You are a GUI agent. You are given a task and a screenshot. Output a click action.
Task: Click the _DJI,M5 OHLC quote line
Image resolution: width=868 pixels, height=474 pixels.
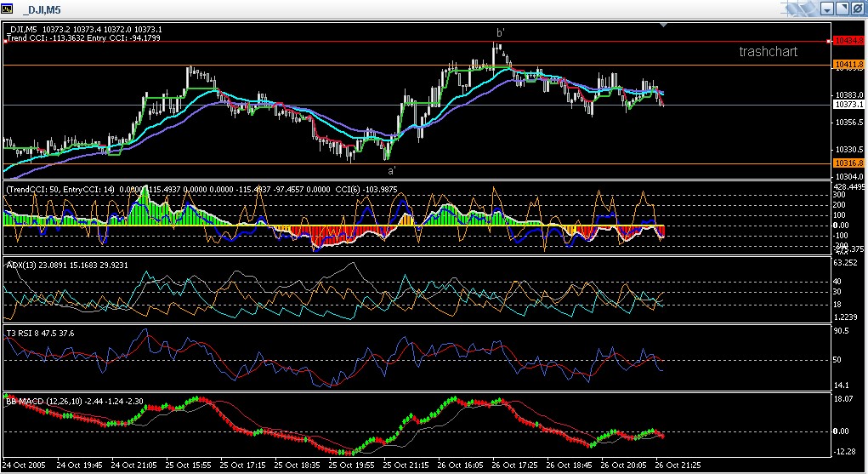86,30
